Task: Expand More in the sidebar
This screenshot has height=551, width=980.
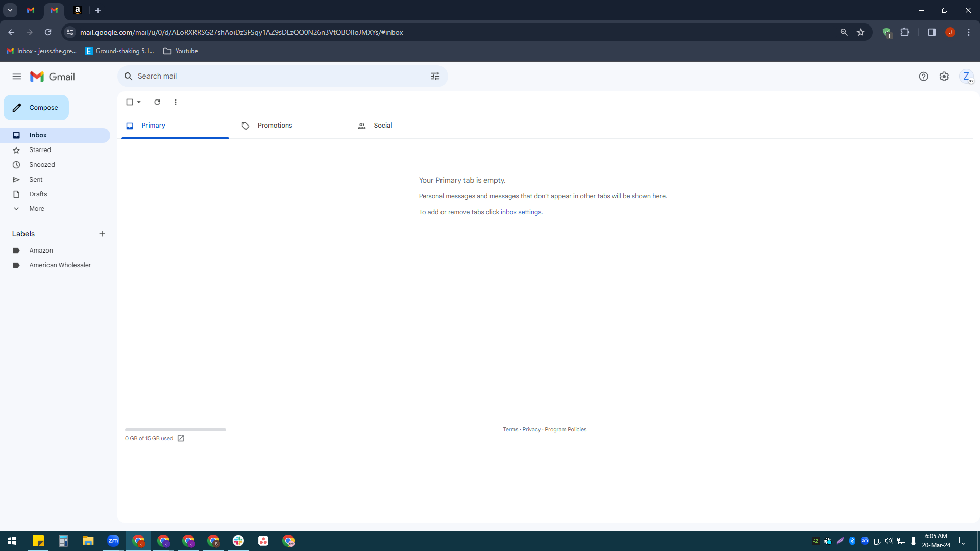Action: click(x=55, y=209)
